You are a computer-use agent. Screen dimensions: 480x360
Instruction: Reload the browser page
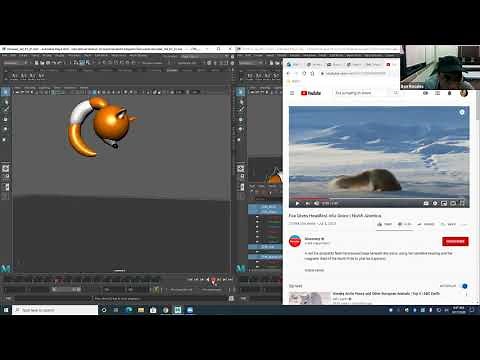point(304,73)
